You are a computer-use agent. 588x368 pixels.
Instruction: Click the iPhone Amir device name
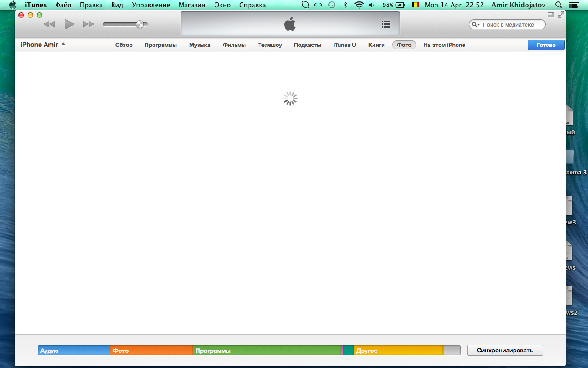(x=39, y=45)
